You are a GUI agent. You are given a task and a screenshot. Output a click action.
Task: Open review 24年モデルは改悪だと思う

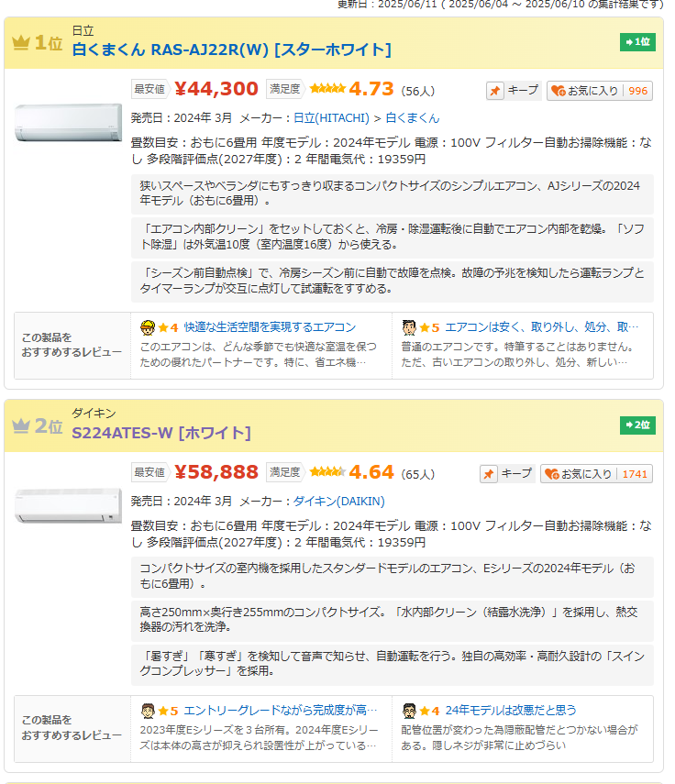[511, 710]
